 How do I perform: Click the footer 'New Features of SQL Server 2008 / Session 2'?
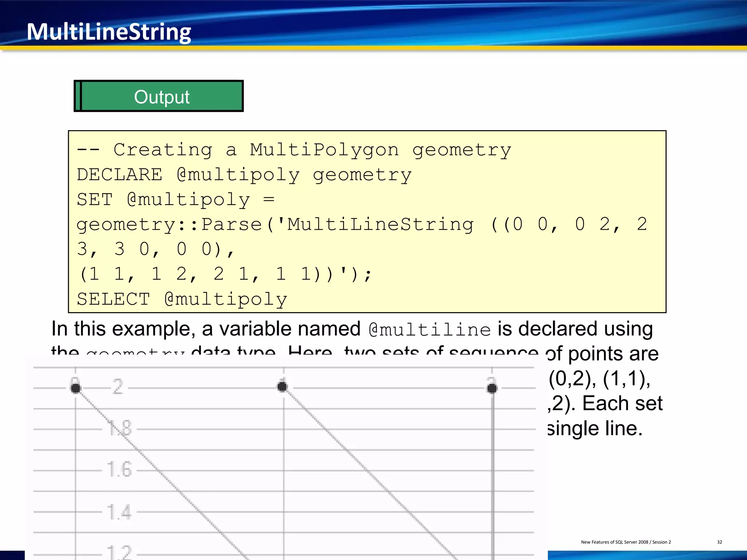pos(626,542)
